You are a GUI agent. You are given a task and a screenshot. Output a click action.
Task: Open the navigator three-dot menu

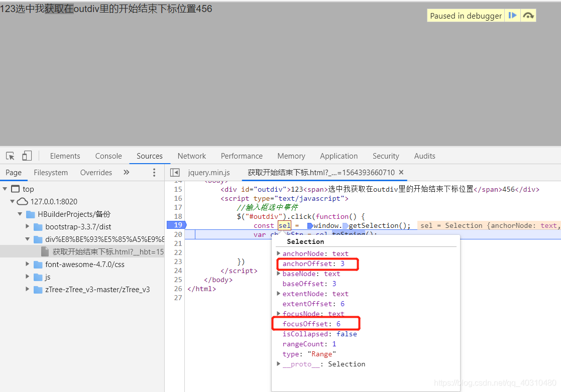154,172
